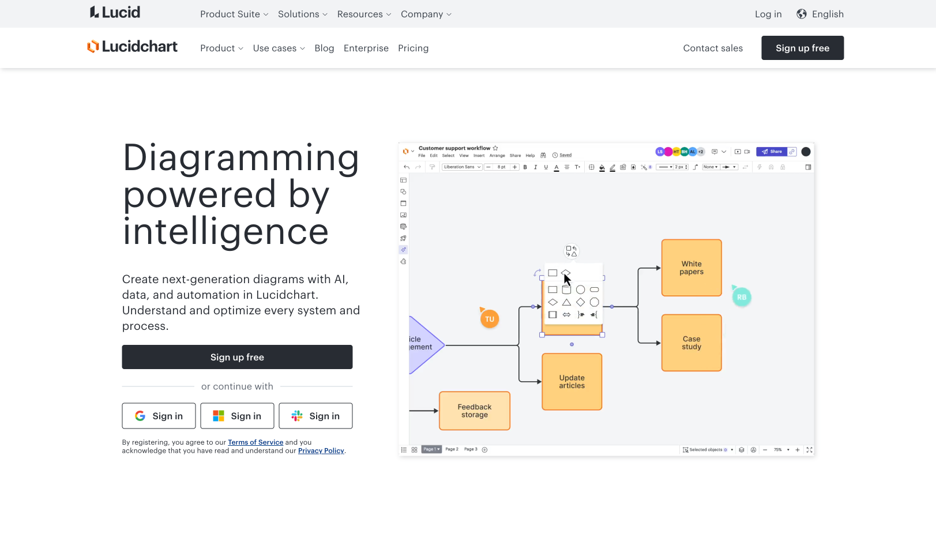Open the Privacy Policy link
936x560 pixels.
(x=321, y=451)
